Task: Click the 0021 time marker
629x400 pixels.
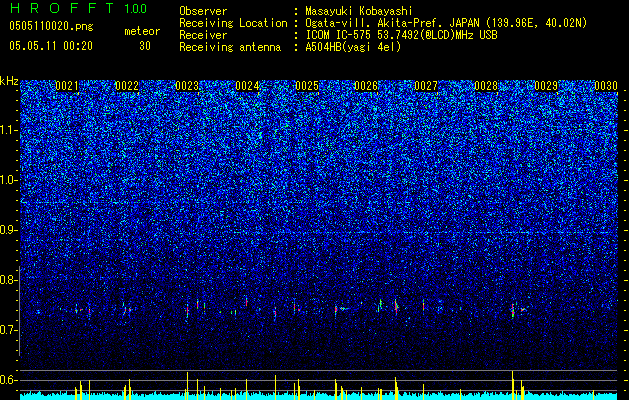Action: click(x=67, y=86)
